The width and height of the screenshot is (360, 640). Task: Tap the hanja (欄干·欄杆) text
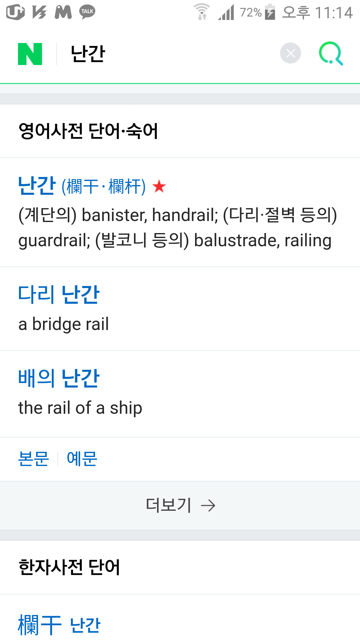104,187
